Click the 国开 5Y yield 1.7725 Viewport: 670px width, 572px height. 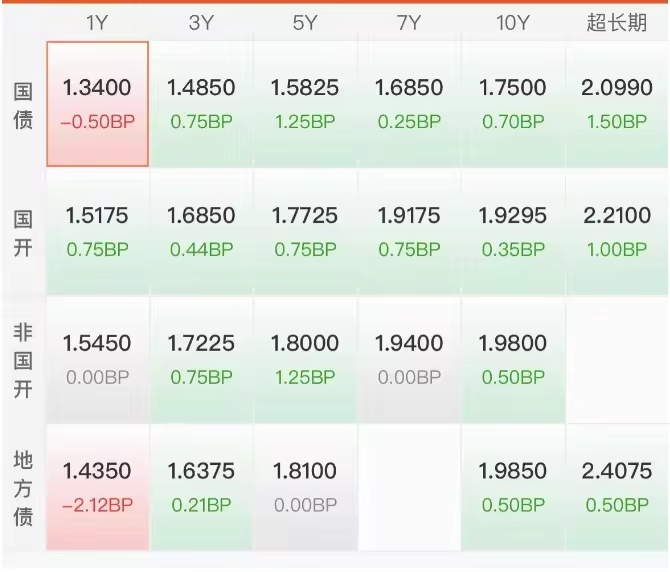[305, 232]
